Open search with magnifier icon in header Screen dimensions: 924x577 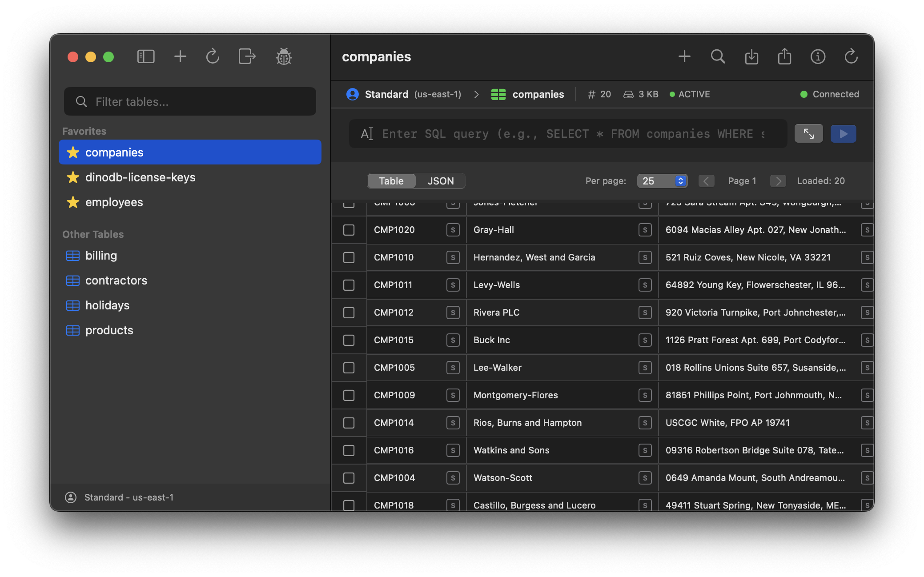[x=718, y=56]
